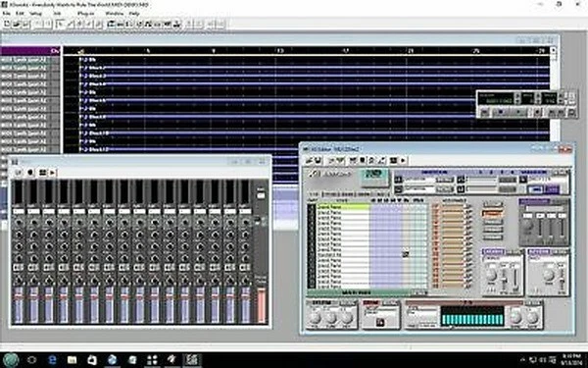588x368 pixels.
Task: Click the New file icon in main toolbar
Action: click(7, 24)
